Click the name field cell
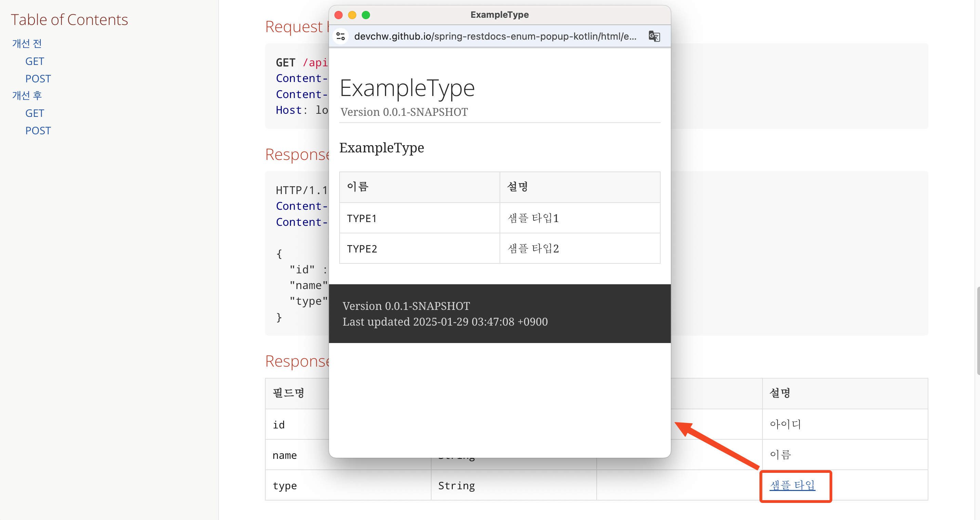Viewport: 980px width, 520px height. pos(297,455)
